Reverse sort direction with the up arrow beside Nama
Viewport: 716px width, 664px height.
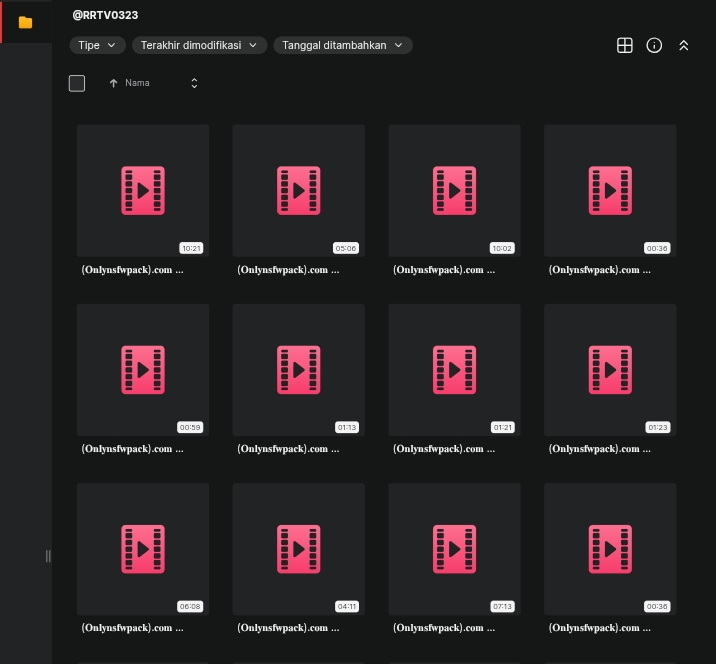[x=113, y=83]
